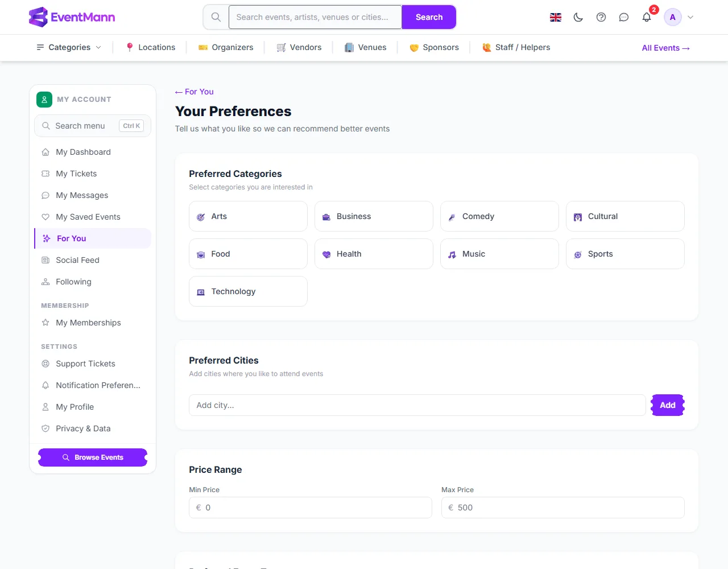
Task: Click the magnifier icon in the search bar
Action: (216, 17)
